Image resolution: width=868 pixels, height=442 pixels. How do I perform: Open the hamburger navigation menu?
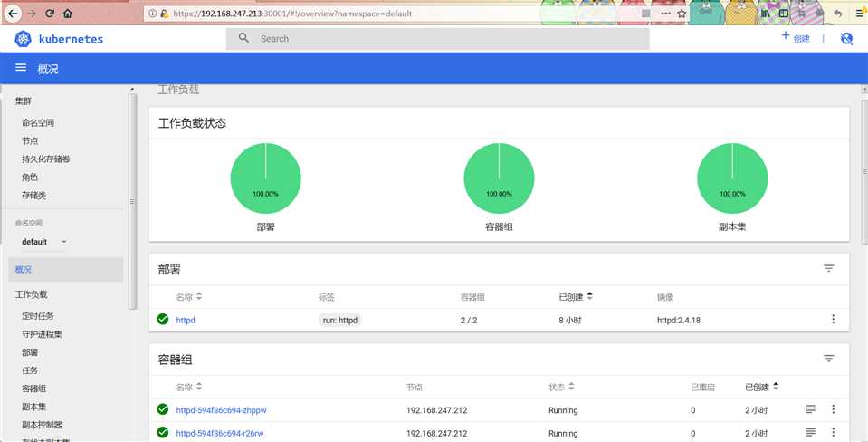coord(21,68)
